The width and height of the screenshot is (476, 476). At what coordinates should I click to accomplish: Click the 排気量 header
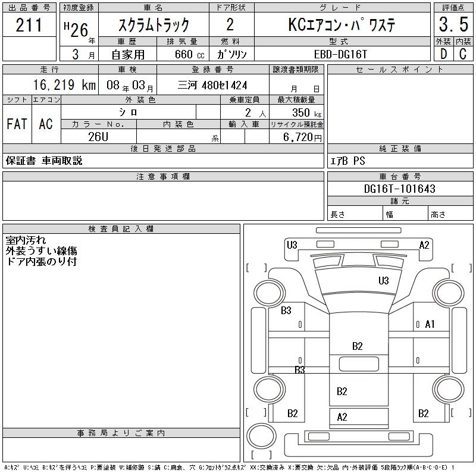[182, 41]
